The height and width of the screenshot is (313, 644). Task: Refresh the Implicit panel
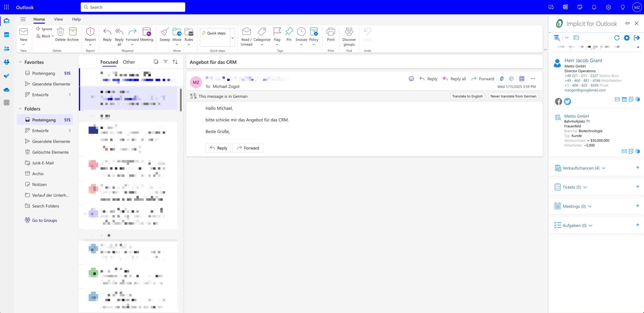click(x=617, y=38)
